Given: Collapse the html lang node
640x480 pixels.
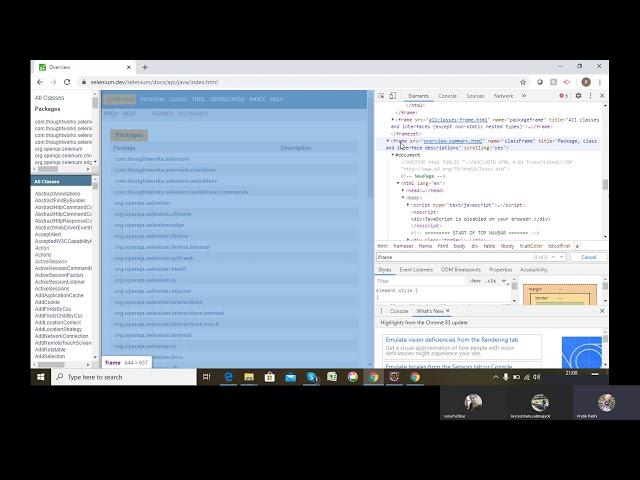Looking at the screenshot, I should pyautogui.click(x=398, y=183).
